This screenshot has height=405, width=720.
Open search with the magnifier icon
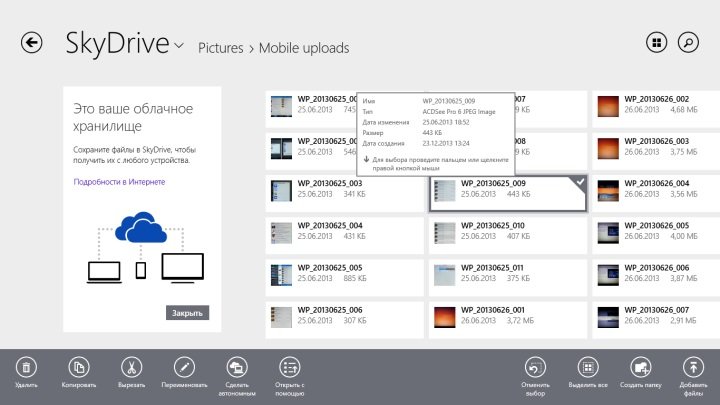pos(688,43)
